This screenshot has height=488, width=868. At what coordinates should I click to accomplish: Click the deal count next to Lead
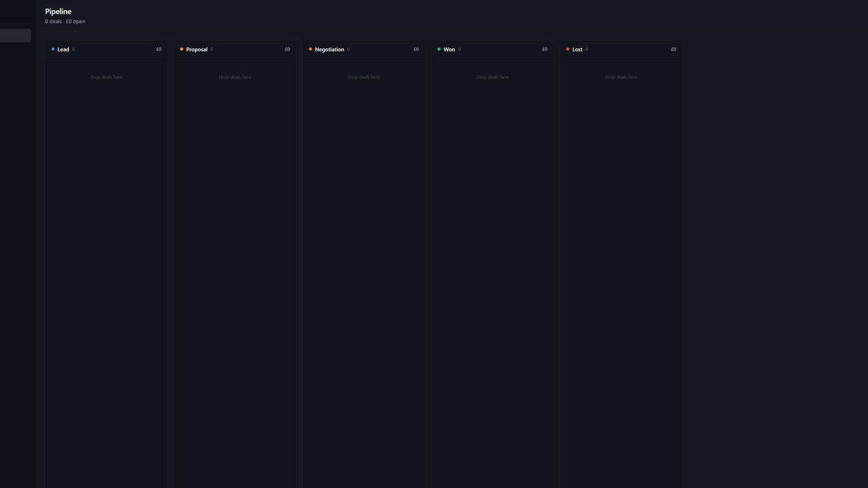[x=73, y=49]
